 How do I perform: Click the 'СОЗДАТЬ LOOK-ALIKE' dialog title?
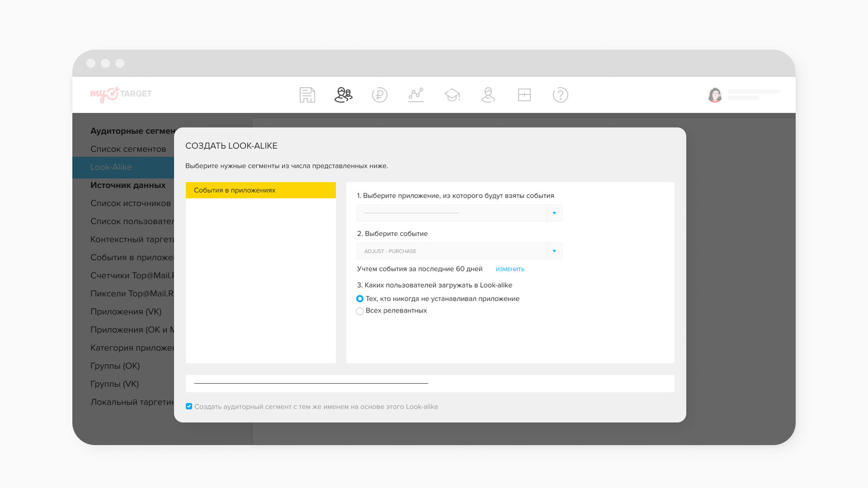tap(231, 146)
